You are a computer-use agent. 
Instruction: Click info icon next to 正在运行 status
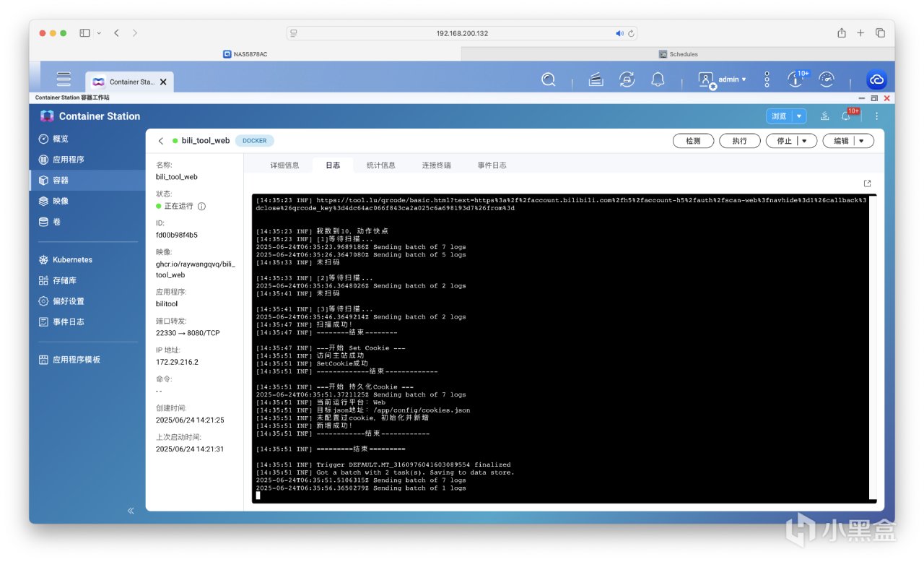point(201,206)
